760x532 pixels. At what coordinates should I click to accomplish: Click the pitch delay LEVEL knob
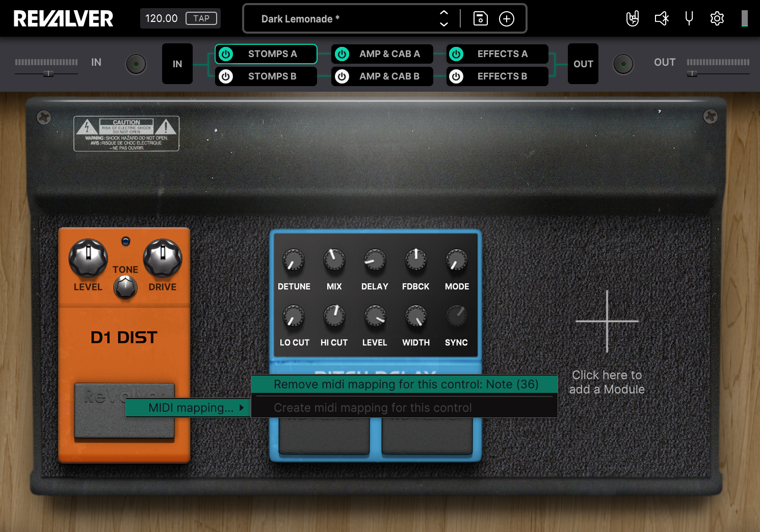(375, 316)
